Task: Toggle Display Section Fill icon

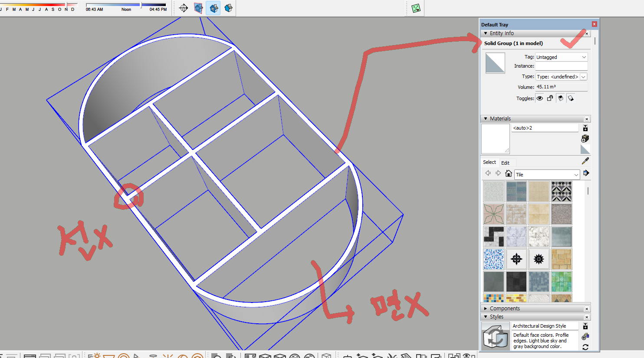Action: point(228,8)
